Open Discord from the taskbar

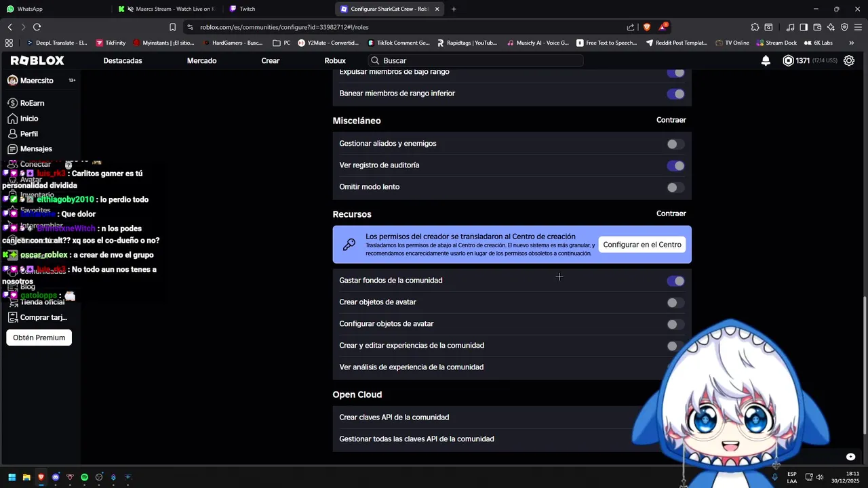tap(56, 477)
